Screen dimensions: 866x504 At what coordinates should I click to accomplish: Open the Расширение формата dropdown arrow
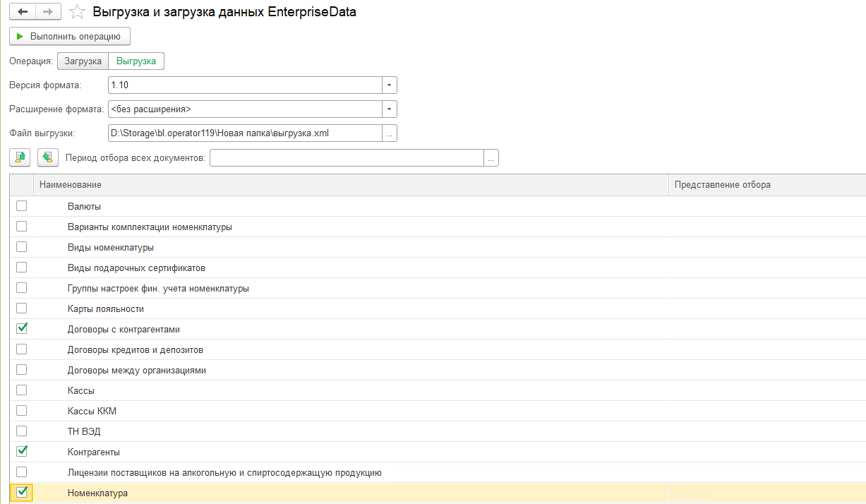pos(390,109)
